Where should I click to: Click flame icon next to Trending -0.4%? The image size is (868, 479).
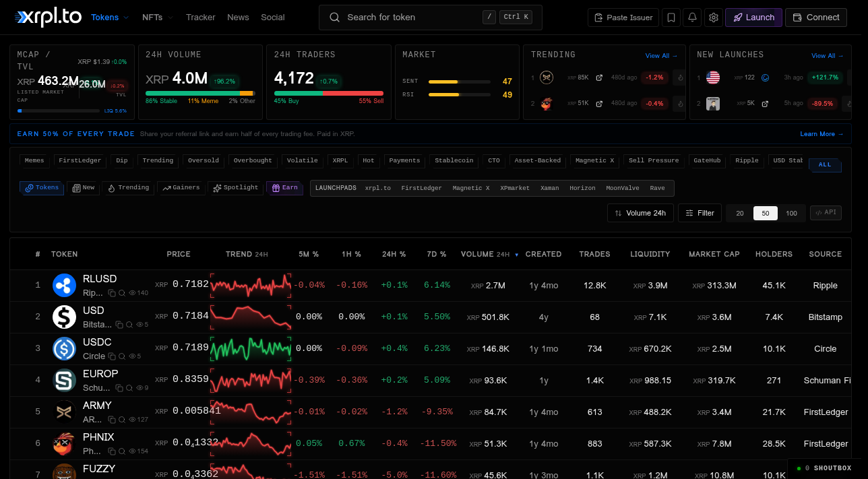click(679, 104)
